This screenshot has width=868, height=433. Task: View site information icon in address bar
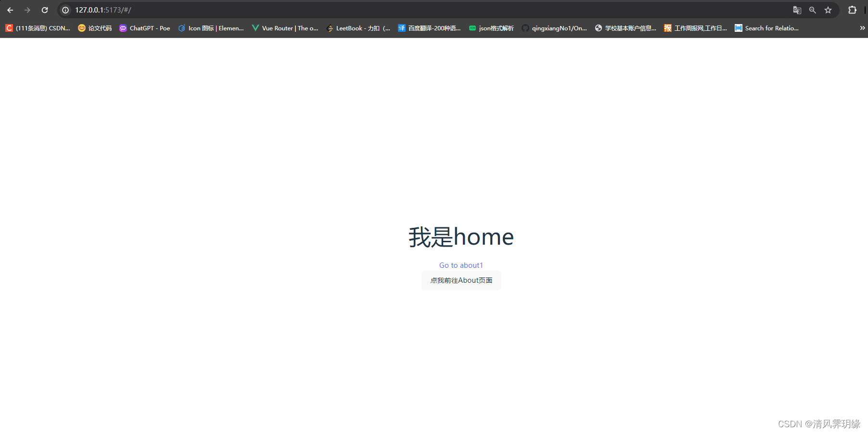point(65,10)
